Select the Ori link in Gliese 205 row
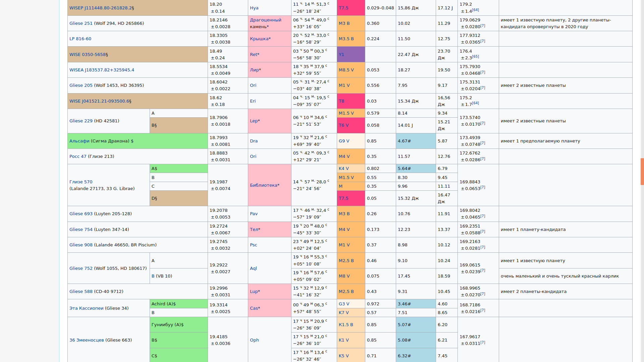644x362 pixels. pyautogui.click(x=253, y=85)
